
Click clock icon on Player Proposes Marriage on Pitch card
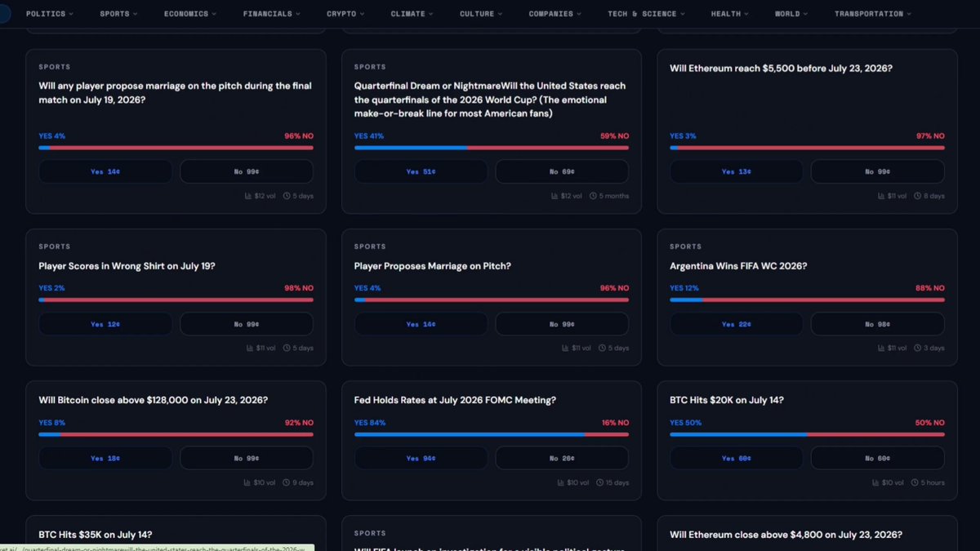(603, 349)
